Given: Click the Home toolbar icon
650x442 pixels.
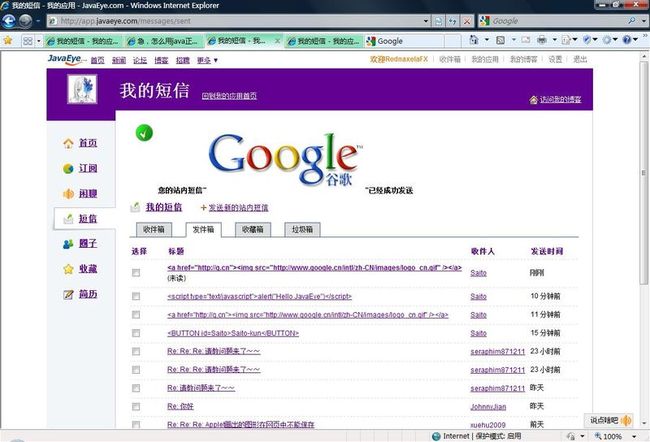Looking at the screenshot, I should [473, 40].
